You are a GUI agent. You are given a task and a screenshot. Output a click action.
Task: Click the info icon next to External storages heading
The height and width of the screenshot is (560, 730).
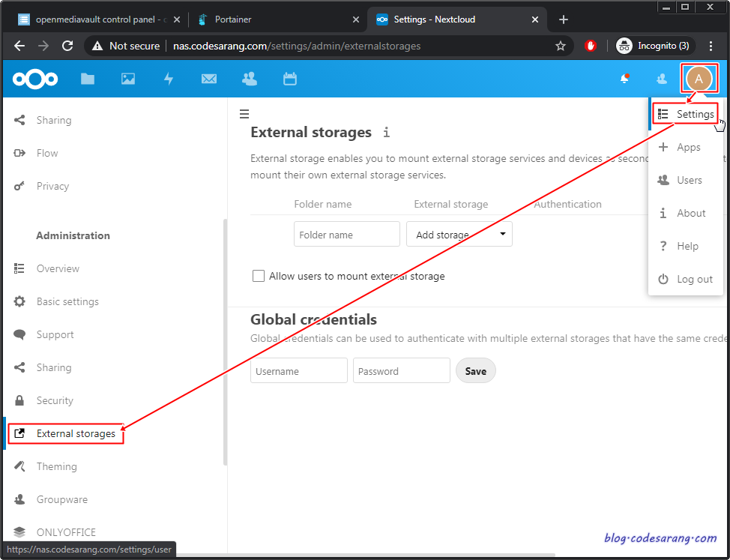click(x=386, y=133)
